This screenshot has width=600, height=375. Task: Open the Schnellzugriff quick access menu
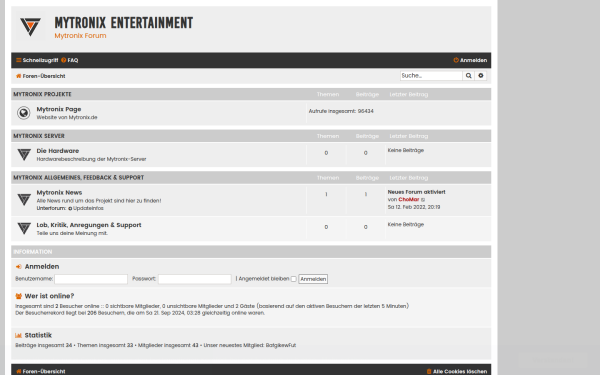pyautogui.click(x=37, y=60)
